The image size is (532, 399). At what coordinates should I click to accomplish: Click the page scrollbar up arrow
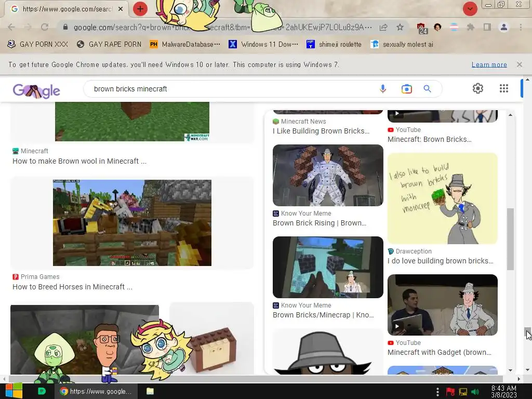[527, 79]
